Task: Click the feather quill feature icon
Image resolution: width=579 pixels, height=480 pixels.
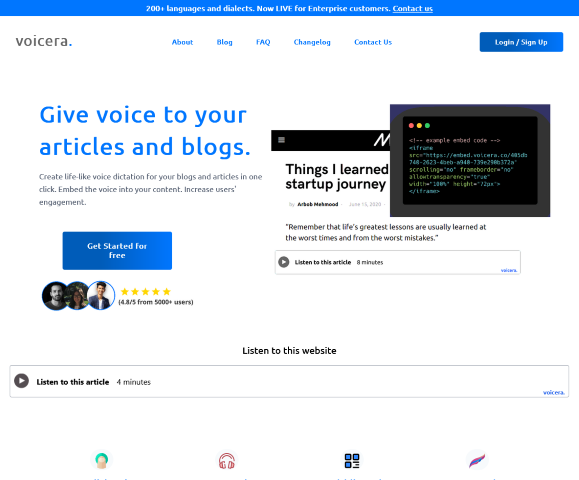Action: [477, 460]
